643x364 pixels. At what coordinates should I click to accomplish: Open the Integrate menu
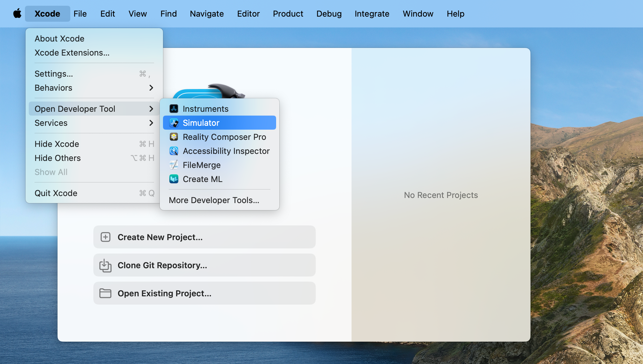coord(372,14)
